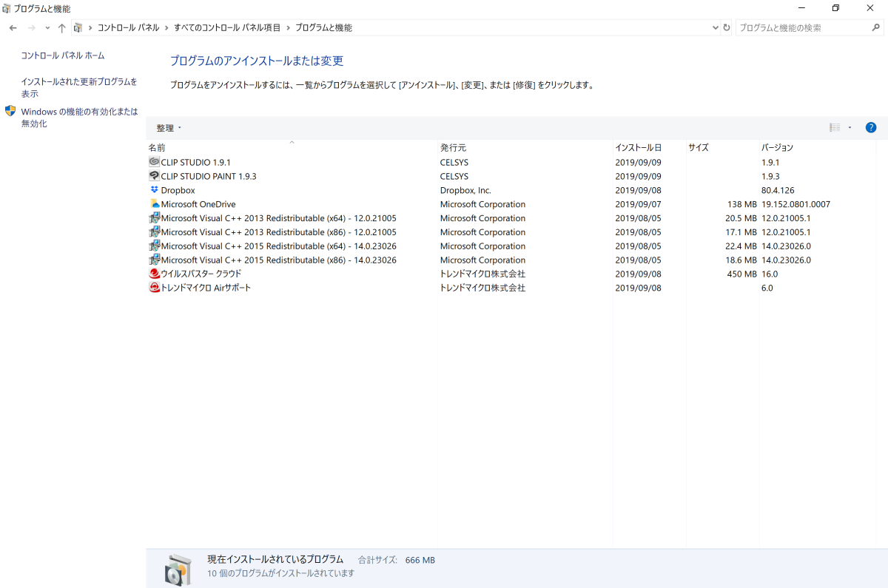Click the Microsoft OneDrive cloud icon

tap(154, 204)
